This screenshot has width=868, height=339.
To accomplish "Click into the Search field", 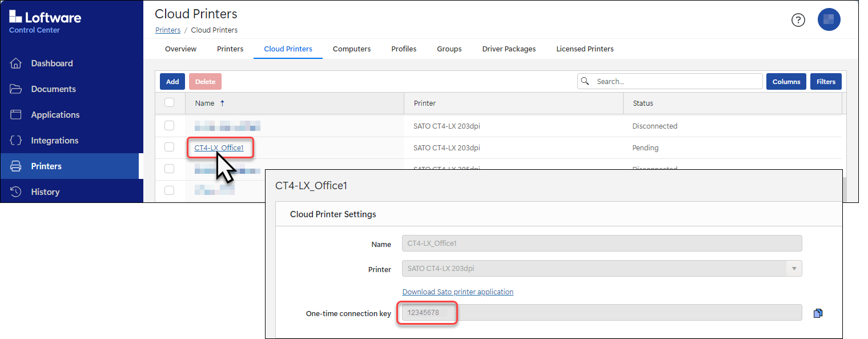I will click(670, 82).
